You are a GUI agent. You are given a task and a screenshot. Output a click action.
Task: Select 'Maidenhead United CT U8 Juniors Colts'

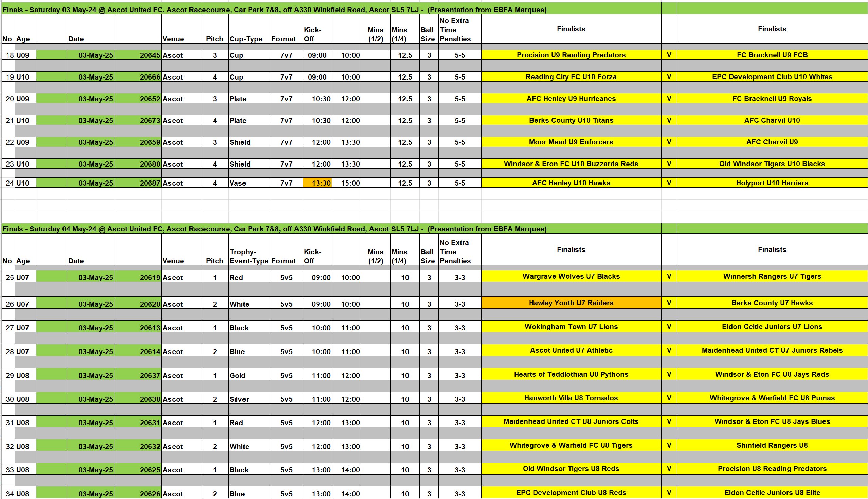[571, 421]
